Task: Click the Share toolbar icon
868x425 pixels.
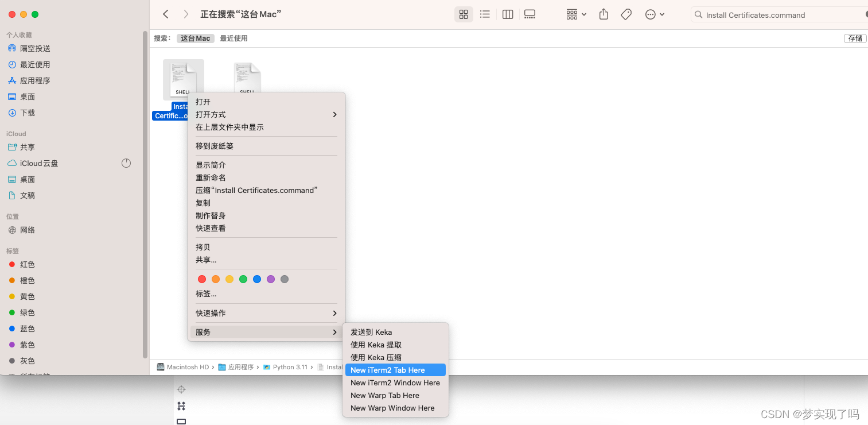Action: coord(604,14)
